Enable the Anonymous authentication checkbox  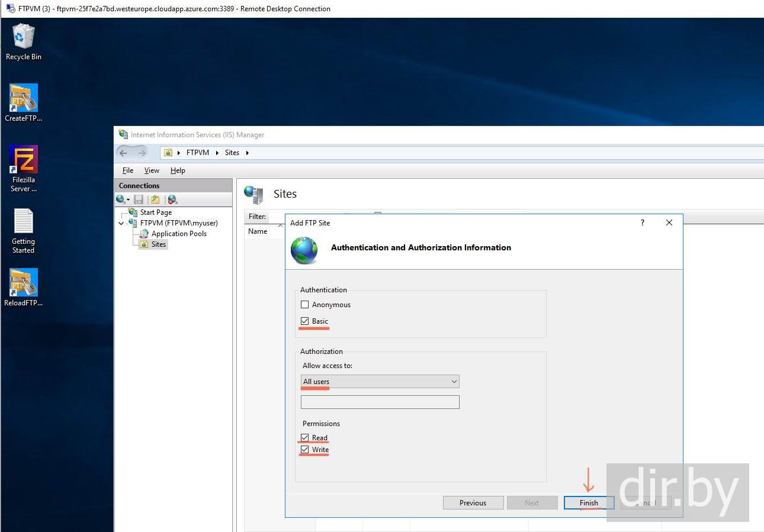coord(305,305)
